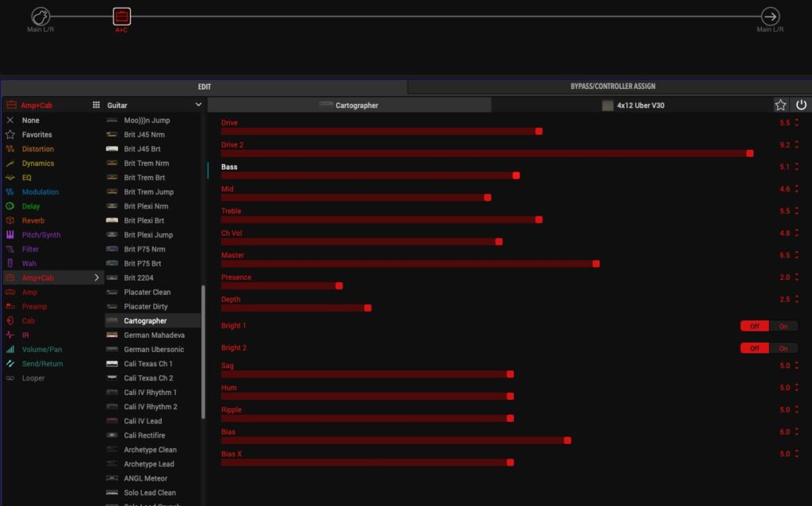This screenshot has width=812, height=506.
Task: Click the Master slider handle
Action: pos(596,263)
